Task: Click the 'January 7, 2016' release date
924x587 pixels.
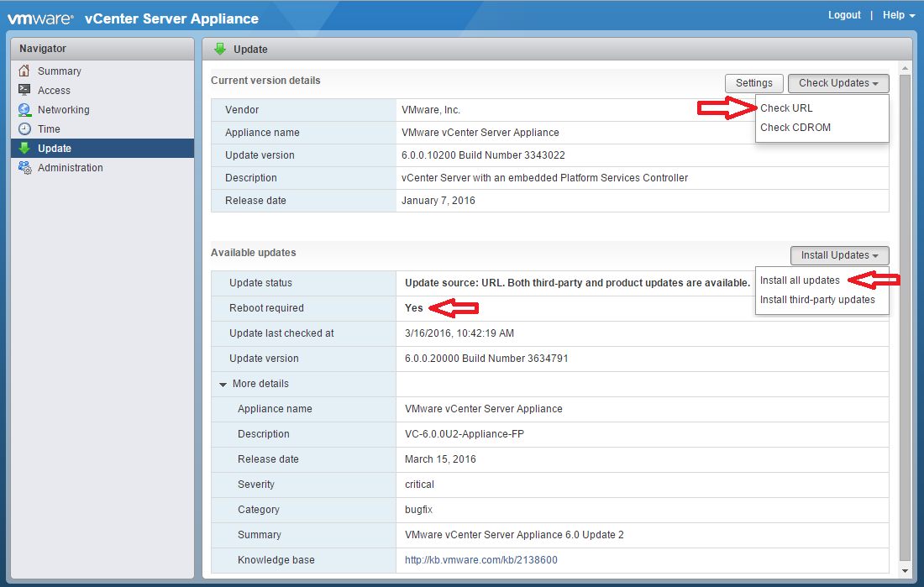Action: click(438, 201)
